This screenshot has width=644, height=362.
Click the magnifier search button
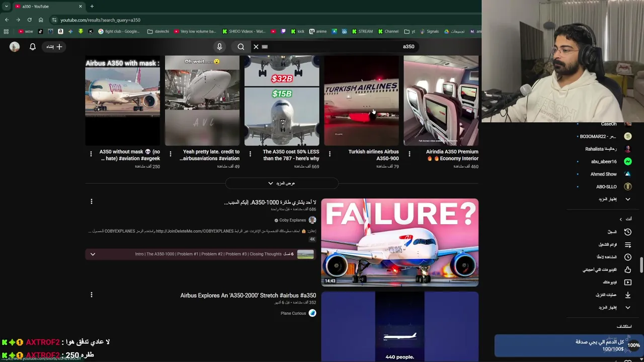click(241, 47)
